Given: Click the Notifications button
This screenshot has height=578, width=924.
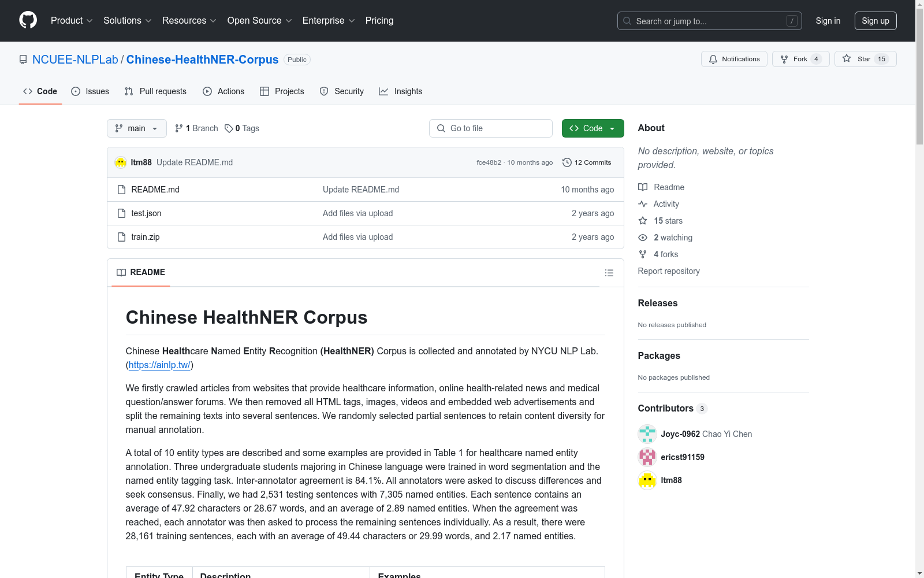Looking at the screenshot, I should point(734,59).
